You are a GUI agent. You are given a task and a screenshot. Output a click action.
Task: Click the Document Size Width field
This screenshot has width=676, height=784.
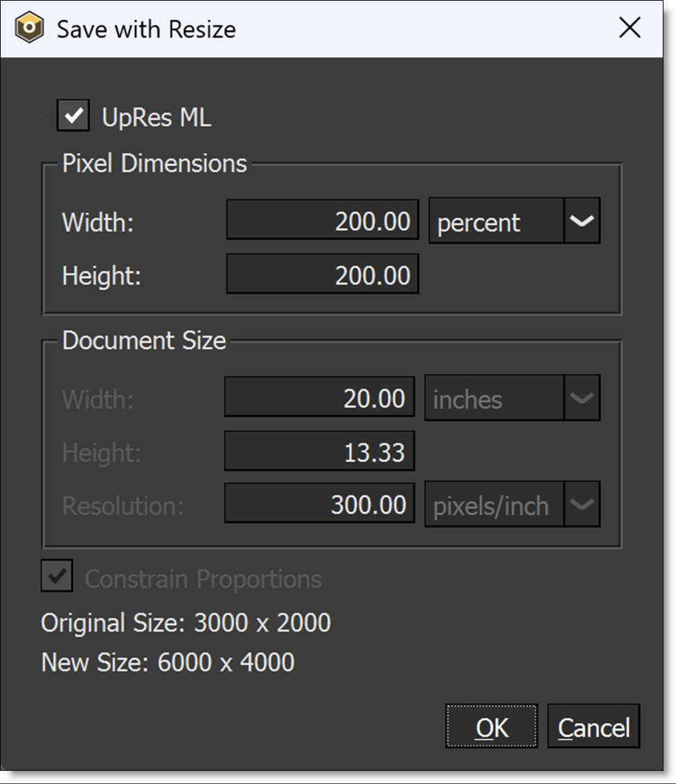320,398
